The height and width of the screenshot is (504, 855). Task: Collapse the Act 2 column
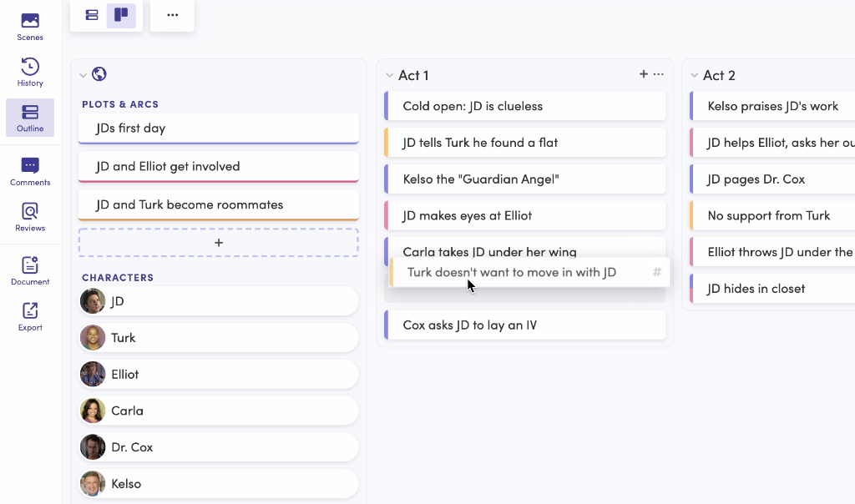pos(694,75)
